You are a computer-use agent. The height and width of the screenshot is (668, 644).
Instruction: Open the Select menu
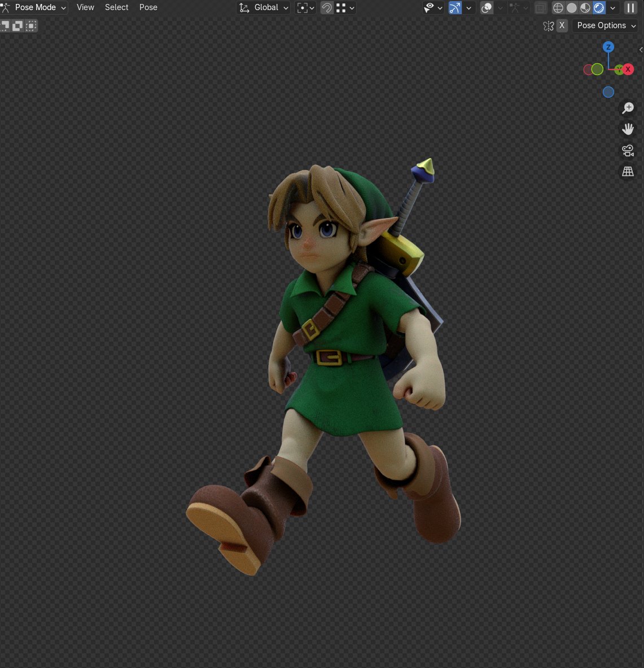(x=116, y=7)
